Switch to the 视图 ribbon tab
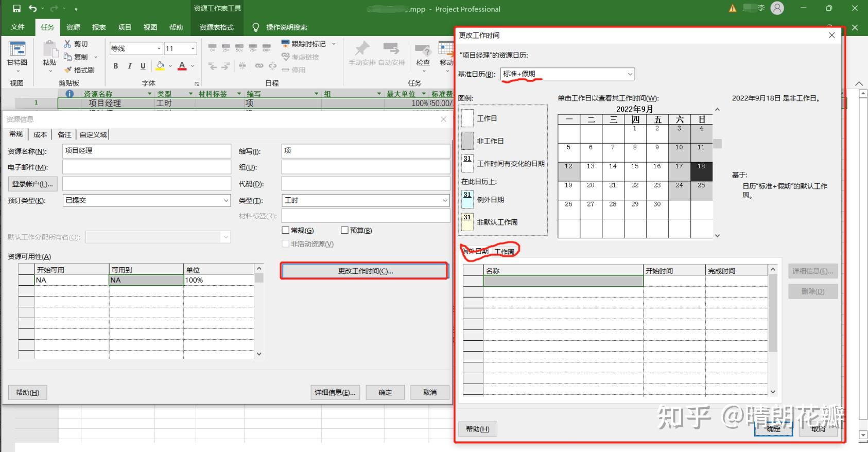The width and height of the screenshot is (868, 452). point(150,27)
